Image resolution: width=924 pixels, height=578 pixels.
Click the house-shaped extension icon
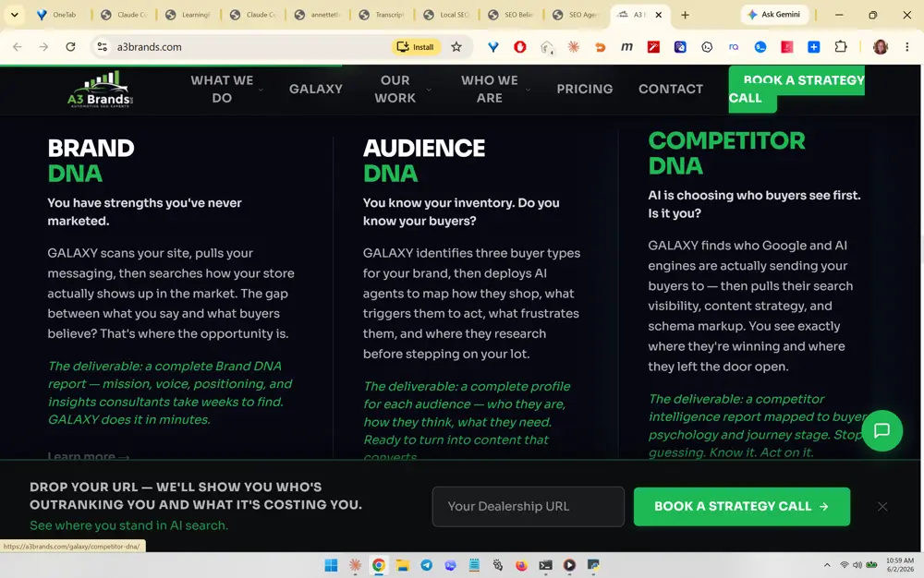coord(547,47)
